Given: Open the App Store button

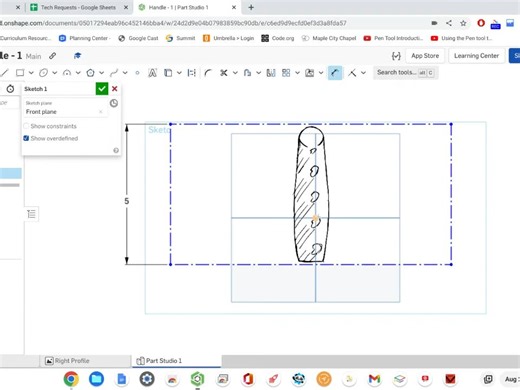Looking at the screenshot, I should point(425,56).
